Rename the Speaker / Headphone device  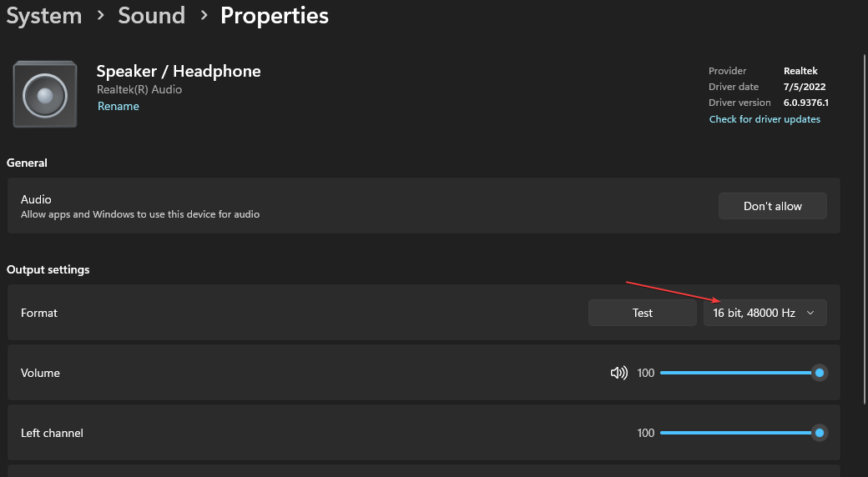click(119, 107)
